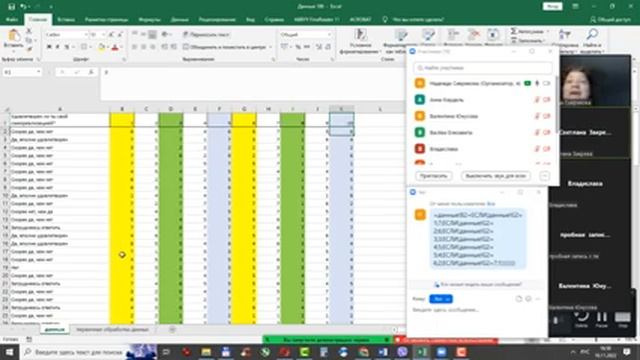Save the workbook from quick access toolbar
The width and height of the screenshot is (640, 360).
pyautogui.click(x=11, y=7)
